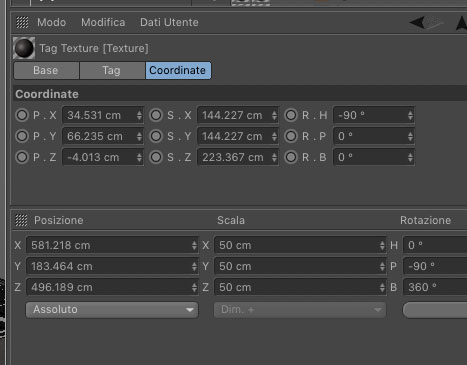Open the Assoluto dropdown
This screenshot has height=365, width=467.
[112, 310]
